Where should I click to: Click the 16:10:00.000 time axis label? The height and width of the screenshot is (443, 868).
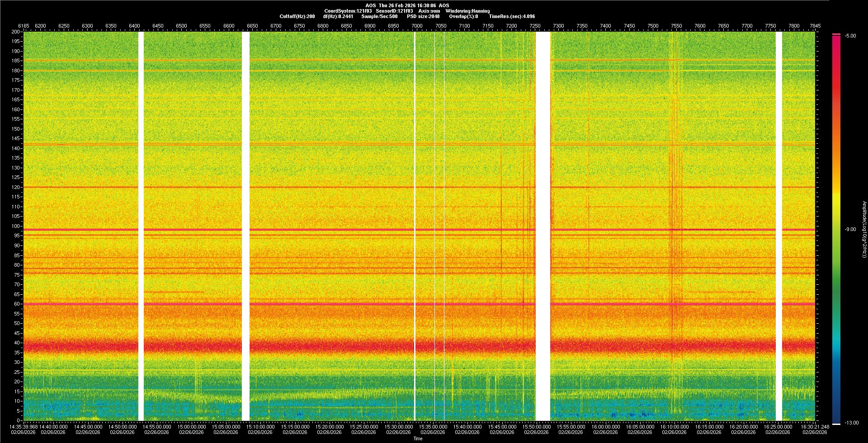[x=674, y=426]
